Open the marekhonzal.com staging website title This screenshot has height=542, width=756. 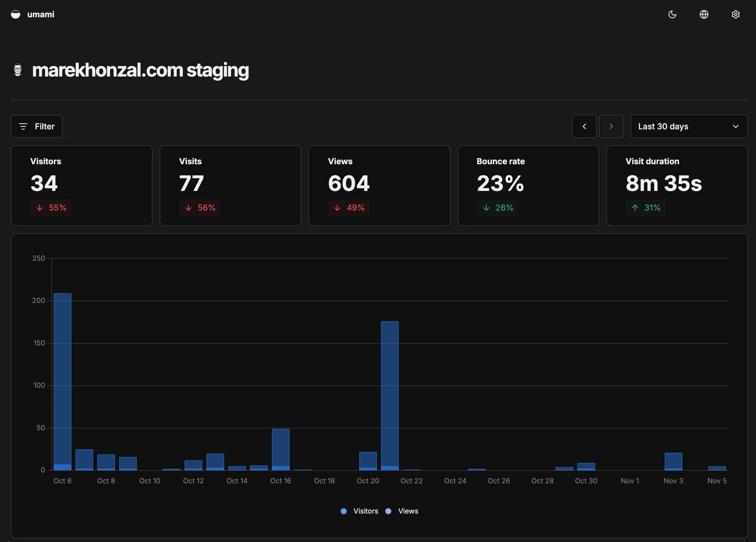[140, 70]
